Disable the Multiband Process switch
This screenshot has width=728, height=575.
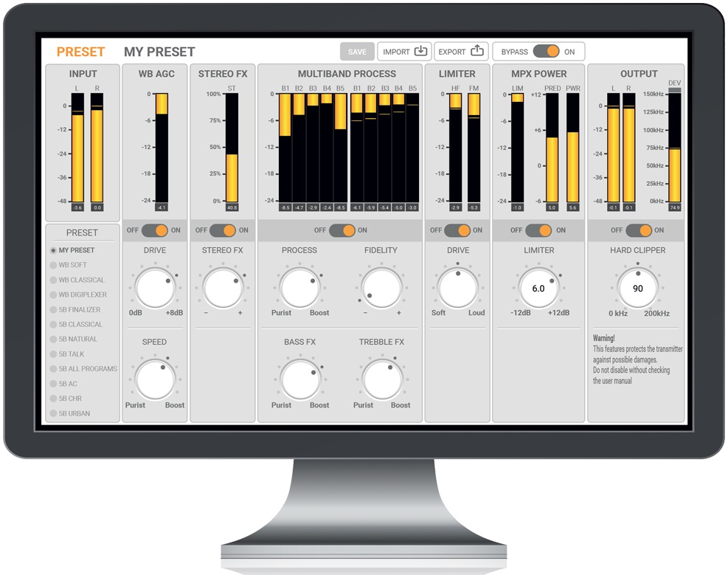click(342, 230)
